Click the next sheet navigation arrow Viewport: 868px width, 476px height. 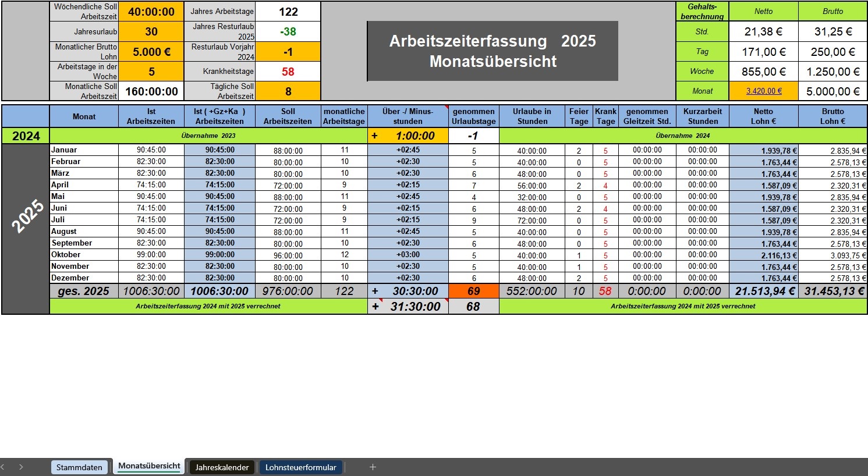coord(21,467)
